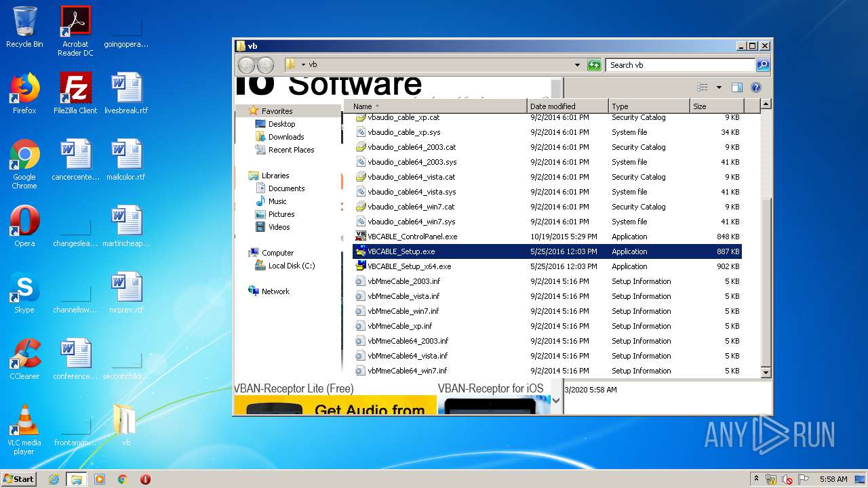This screenshot has height=488, width=868.
Task: Click the search magnifier icon
Action: click(x=763, y=65)
